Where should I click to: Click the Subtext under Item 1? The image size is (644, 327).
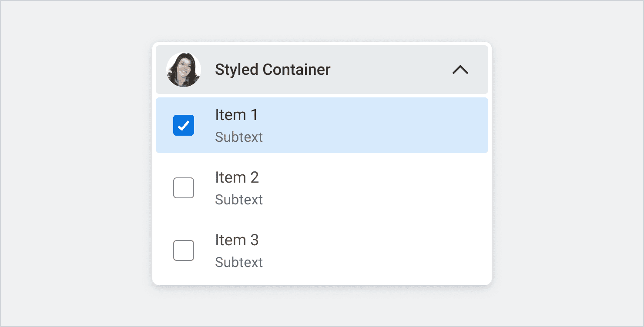[239, 137]
